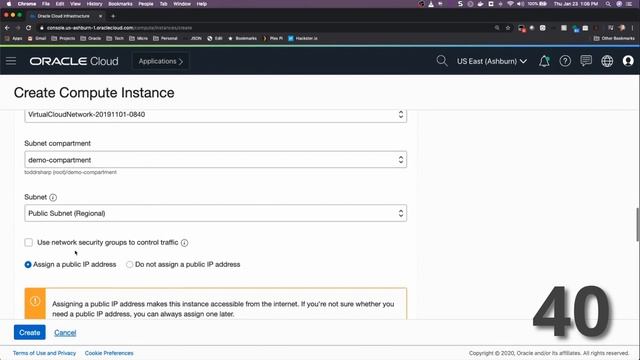Close the Oracle Cloud Infrastructure tab

(100, 16)
